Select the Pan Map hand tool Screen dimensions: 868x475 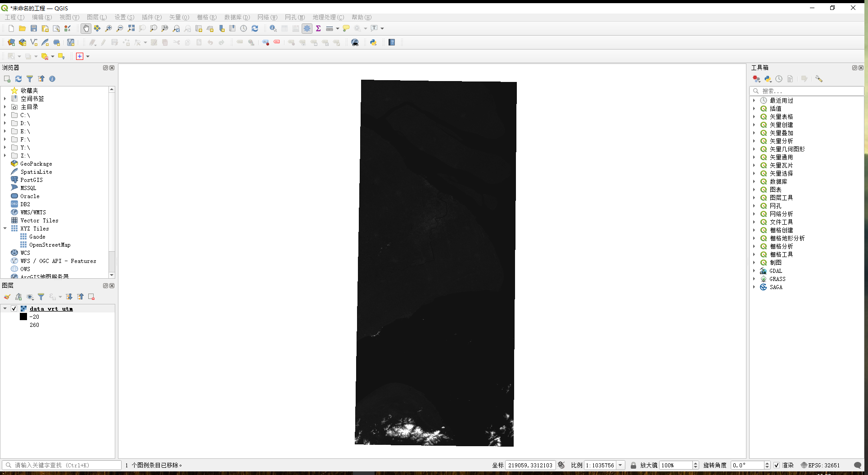click(86, 28)
